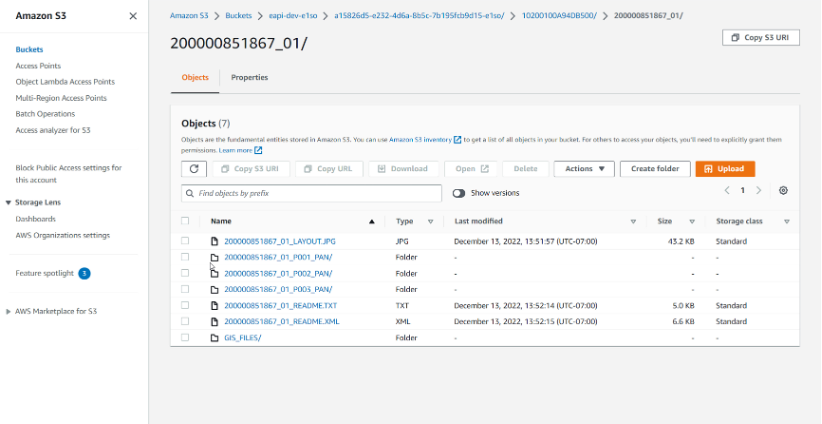
Task: Open the Feature spotlight badge 3
Action: 84,273
